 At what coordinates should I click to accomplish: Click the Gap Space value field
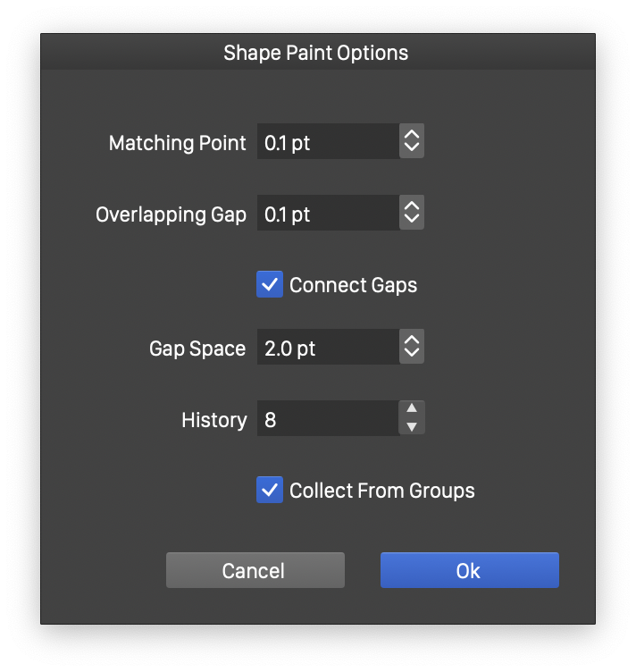(327, 348)
